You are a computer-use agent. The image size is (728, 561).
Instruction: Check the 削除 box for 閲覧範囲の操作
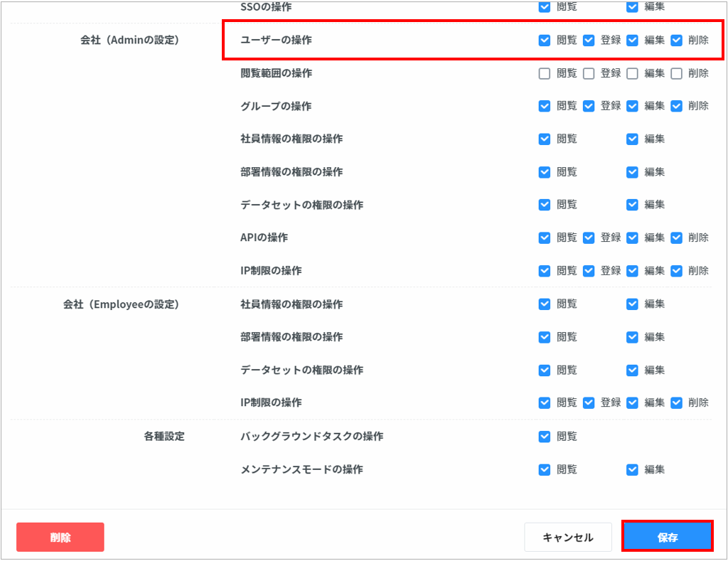point(677,73)
